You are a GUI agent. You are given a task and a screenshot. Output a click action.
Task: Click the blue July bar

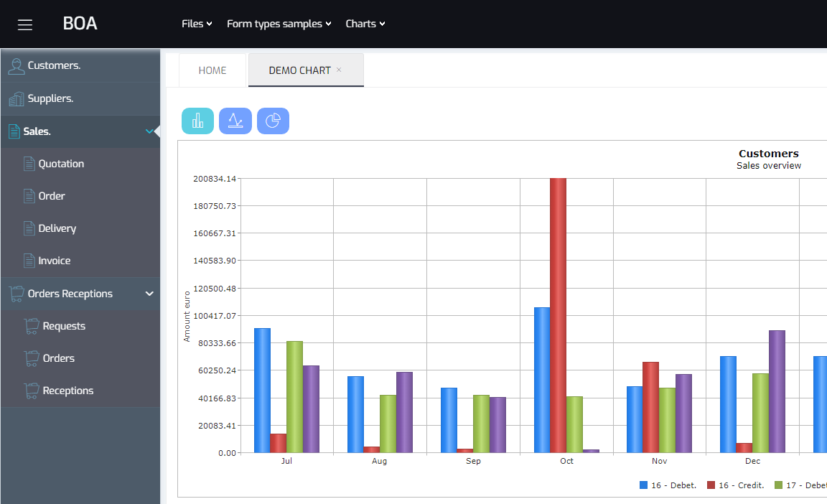pyautogui.click(x=262, y=391)
